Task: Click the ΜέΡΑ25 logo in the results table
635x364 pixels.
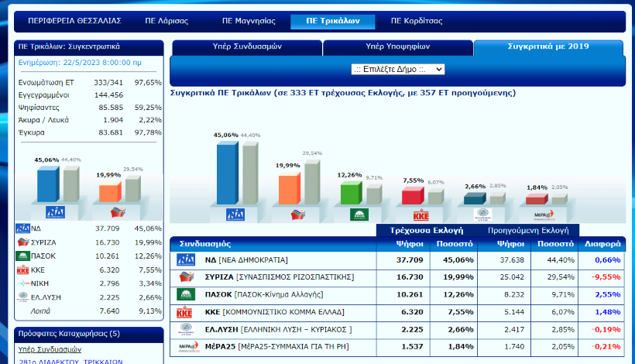Action: click(186, 346)
